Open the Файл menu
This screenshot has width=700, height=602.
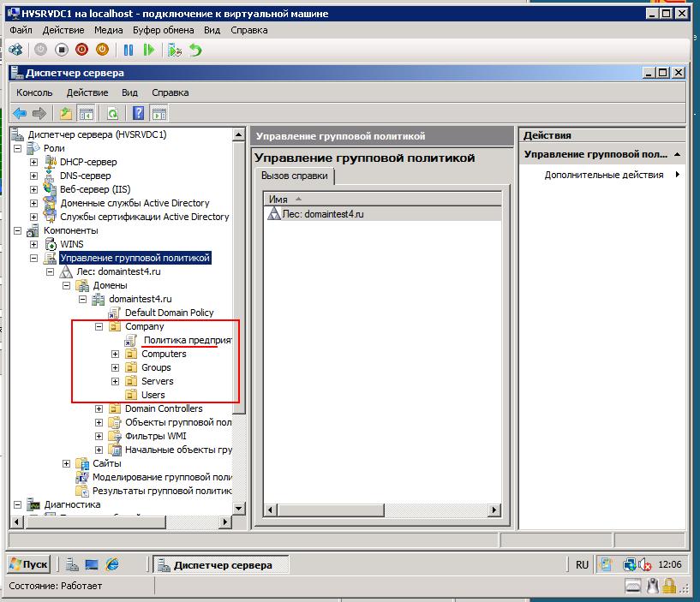(x=21, y=30)
